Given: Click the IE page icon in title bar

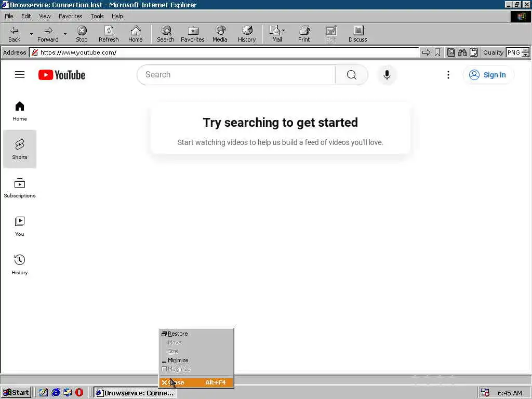Looking at the screenshot, I should click(x=5, y=5).
